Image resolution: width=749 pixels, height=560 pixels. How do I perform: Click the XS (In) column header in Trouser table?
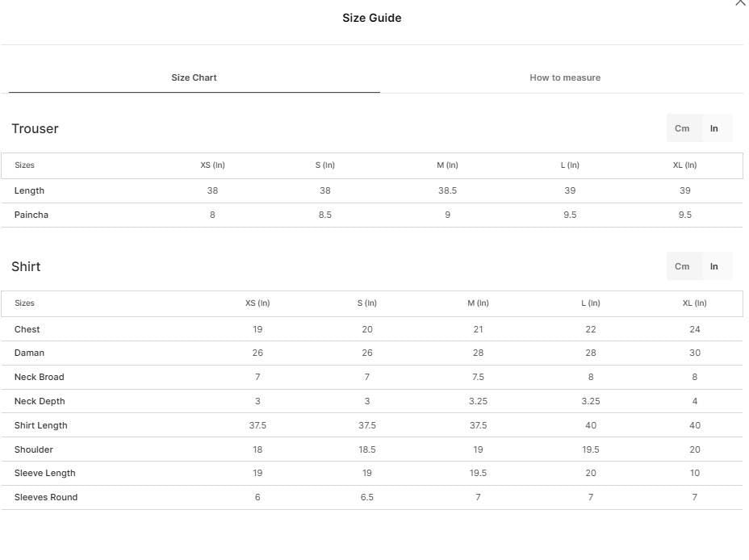coord(212,165)
